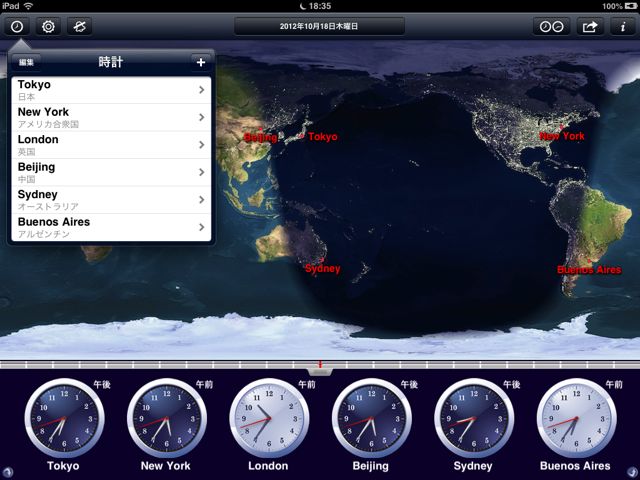Tap the London analog clock

pos(269,418)
